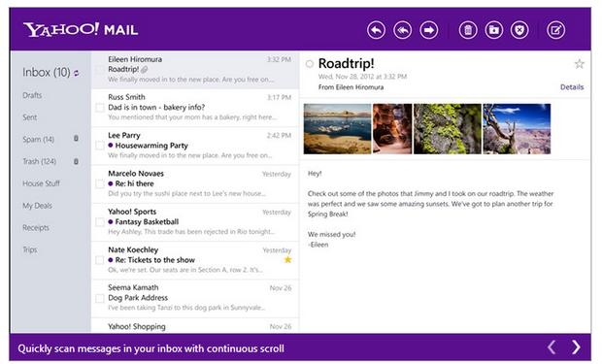Open the Sent folder
The image size is (602, 364).
pos(29,117)
